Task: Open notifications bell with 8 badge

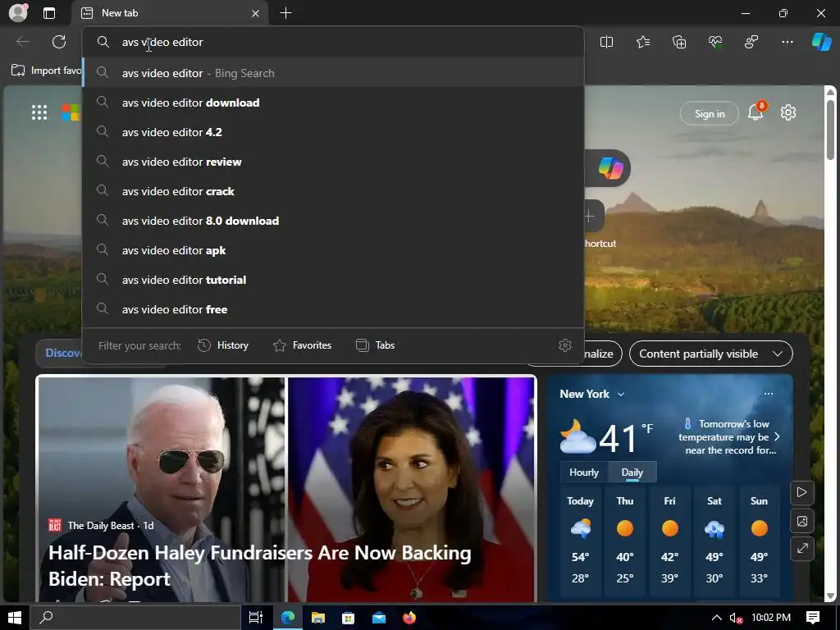Action: tap(756, 112)
